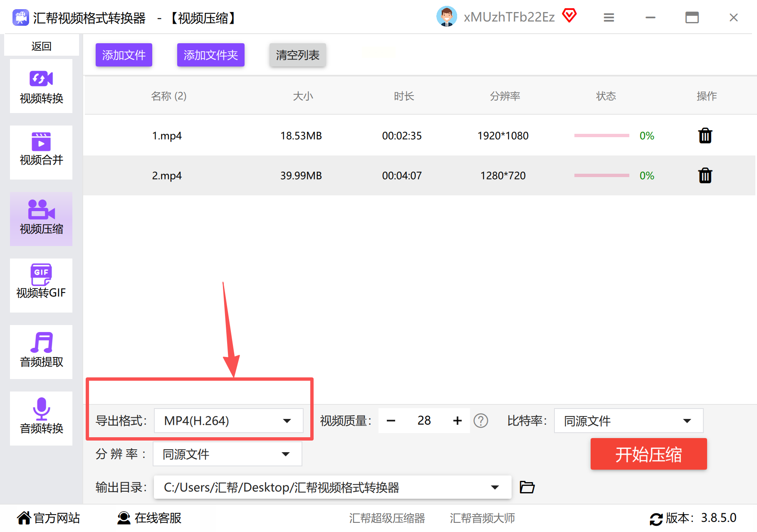The width and height of the screenshot is (757, 532).
Task: Select the 2.mp4 file name
Action: [x=167, y=176]
